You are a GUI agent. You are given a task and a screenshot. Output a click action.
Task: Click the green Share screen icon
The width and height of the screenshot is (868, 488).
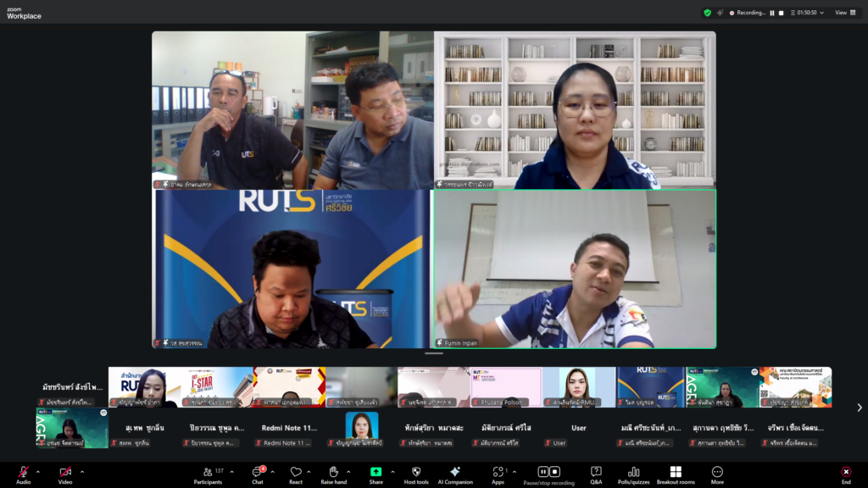(376, 473)
